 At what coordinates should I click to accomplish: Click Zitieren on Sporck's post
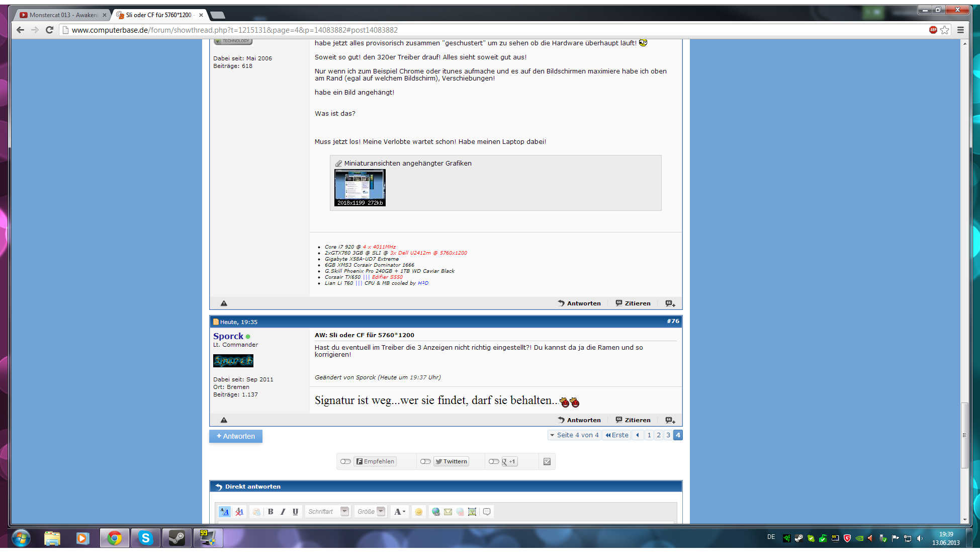point(633,420)
